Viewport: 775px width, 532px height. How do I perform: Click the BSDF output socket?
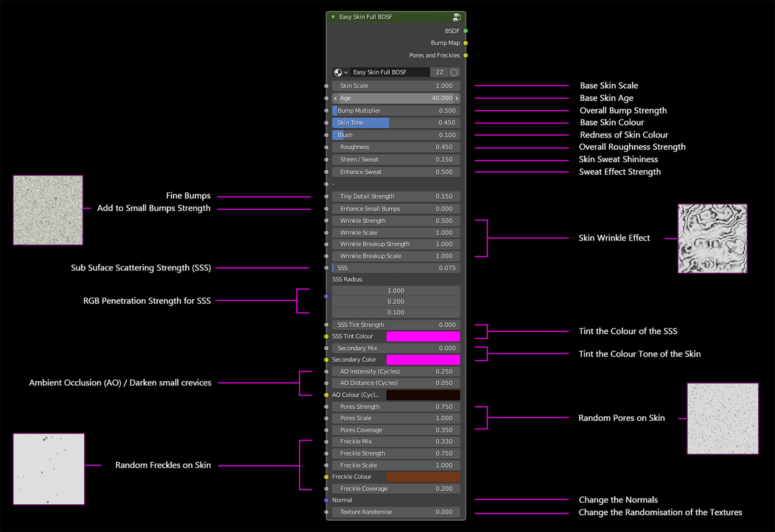pyautogui.click(x=465, y=31)
